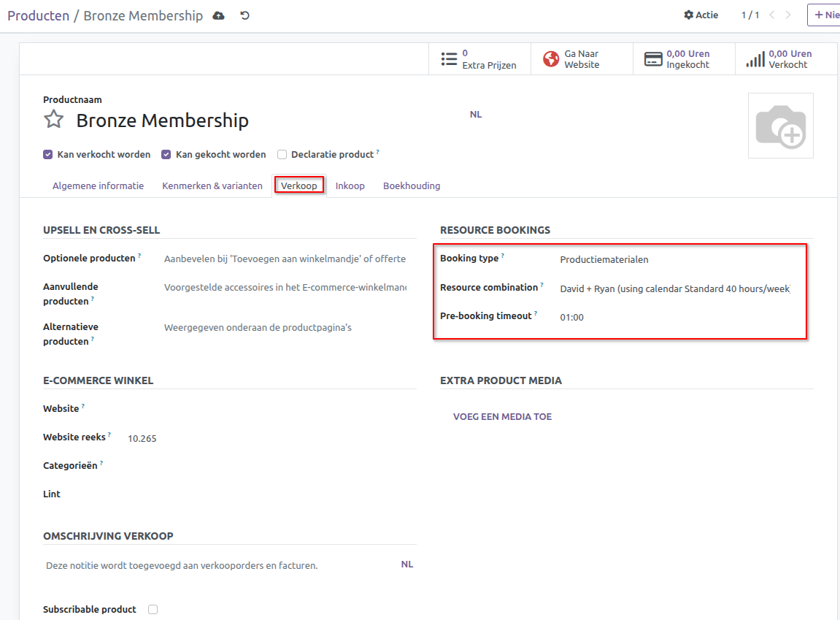Upload product image via camera placeholder
Viewport: 840px width, 620px height.
pyautogui.click(x=780, y=126)
